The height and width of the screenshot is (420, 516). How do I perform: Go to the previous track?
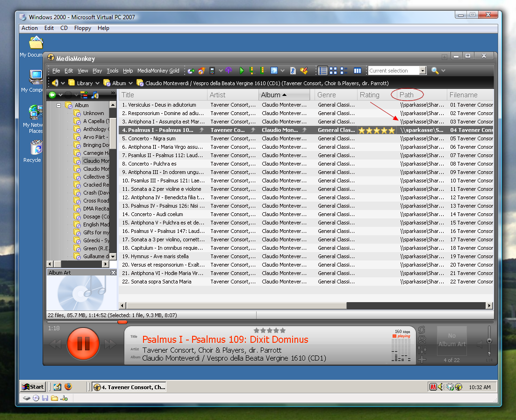click(55, 344)
